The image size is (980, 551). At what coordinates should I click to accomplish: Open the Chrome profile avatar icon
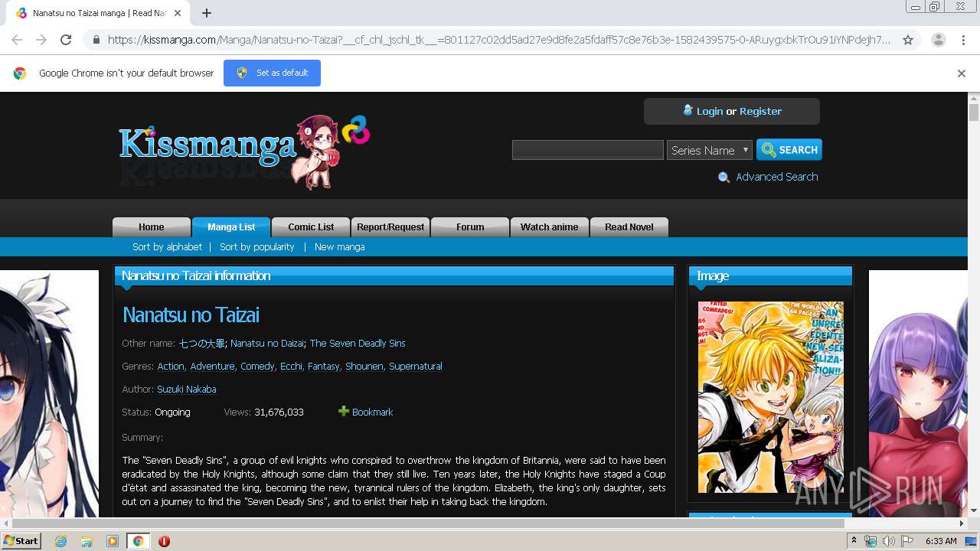pos(938,40)
